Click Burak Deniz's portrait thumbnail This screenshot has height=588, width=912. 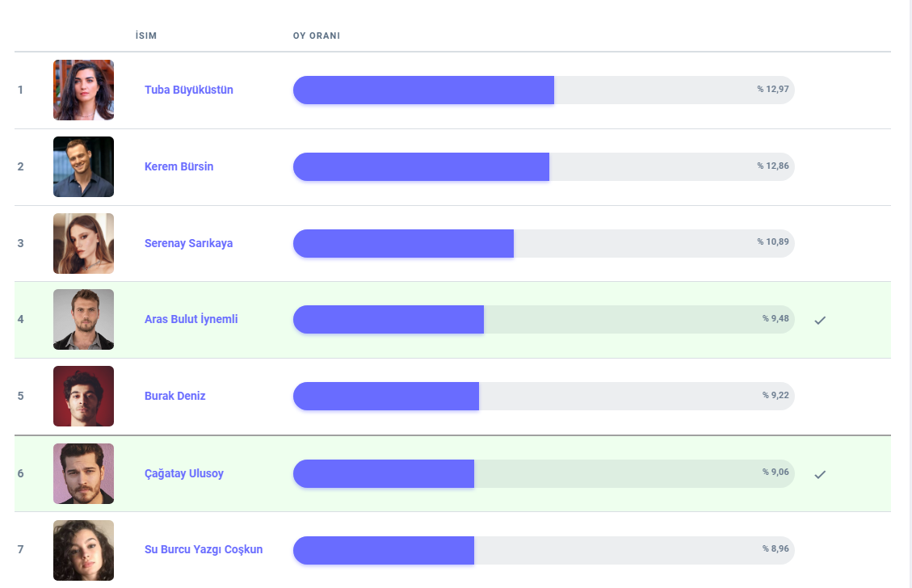[83, 396]
